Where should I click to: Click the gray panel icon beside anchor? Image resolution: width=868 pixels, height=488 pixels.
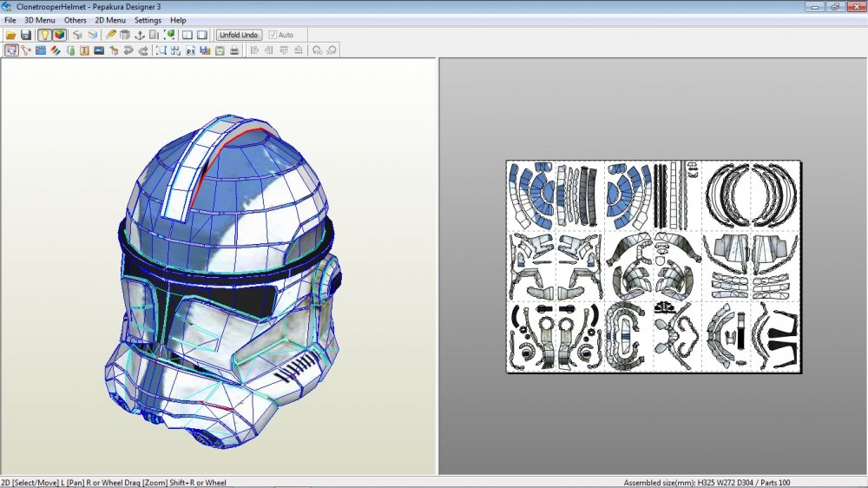click(x=155, y=35)
